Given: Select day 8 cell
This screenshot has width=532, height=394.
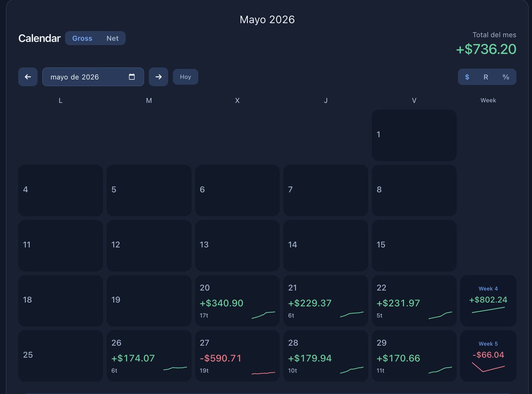Looking at the screenshot, I should click(x=414, y=190).
